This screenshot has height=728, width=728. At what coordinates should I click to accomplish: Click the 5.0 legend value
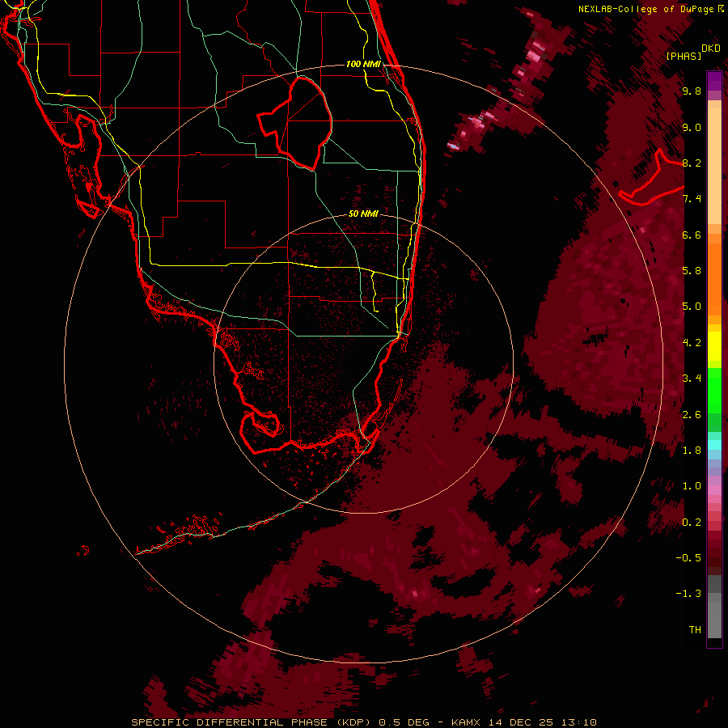click(692, 307)
